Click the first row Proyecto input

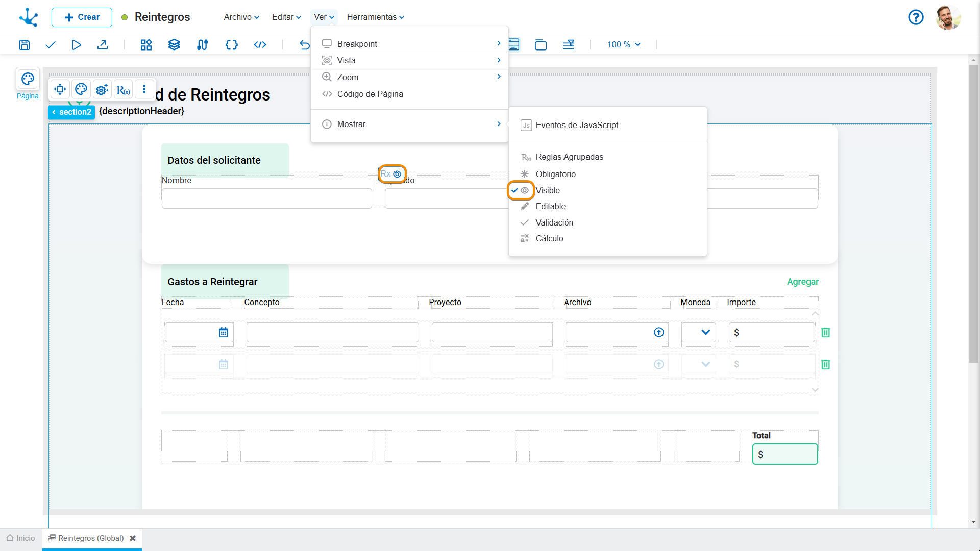[492, 333]
